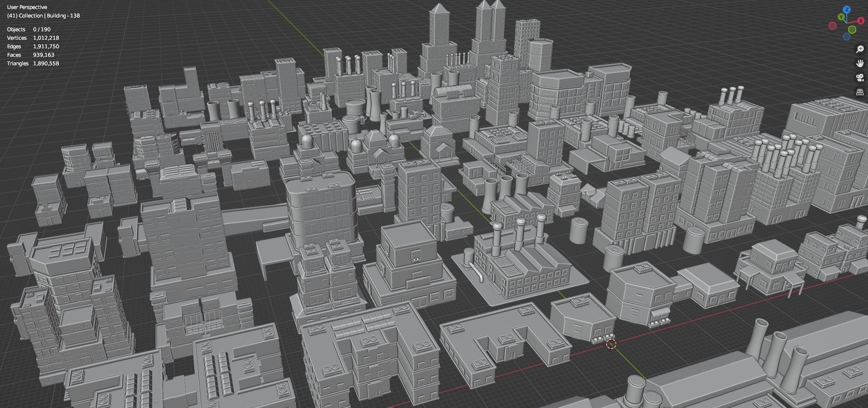Toggle the camera view button
The width and height of the screenshot is (868, 408).
click(x=860, y=78)
